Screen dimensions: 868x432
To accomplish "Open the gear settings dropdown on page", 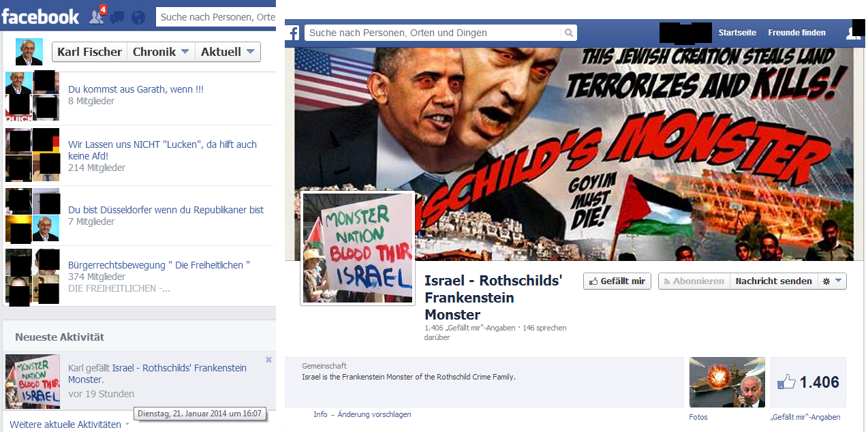I will [x=832, y=281].
